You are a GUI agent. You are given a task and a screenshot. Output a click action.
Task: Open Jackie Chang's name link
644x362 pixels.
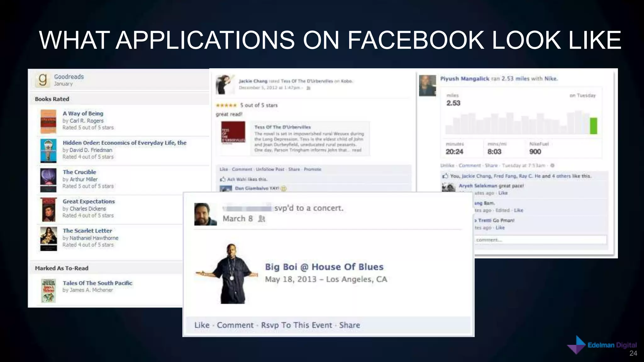[x=253, y=81]
